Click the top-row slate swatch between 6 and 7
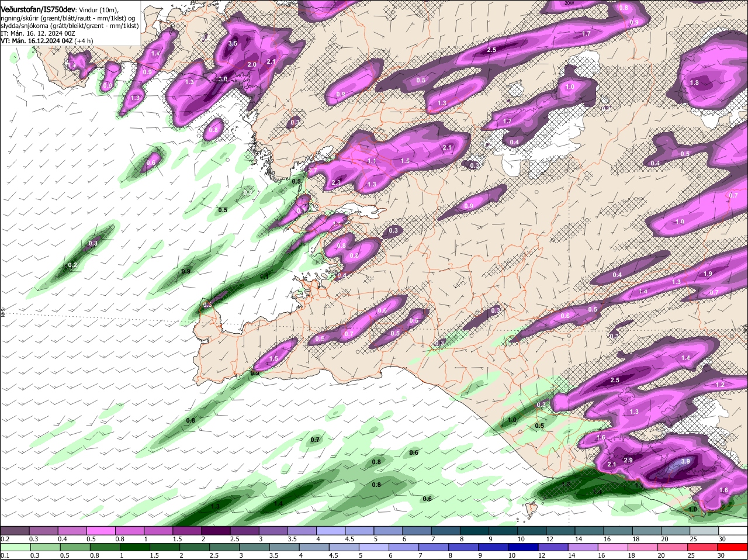Image resolution: width=748 pixels, height=560 pixels. pyautogui.click(x=416, y=530)
